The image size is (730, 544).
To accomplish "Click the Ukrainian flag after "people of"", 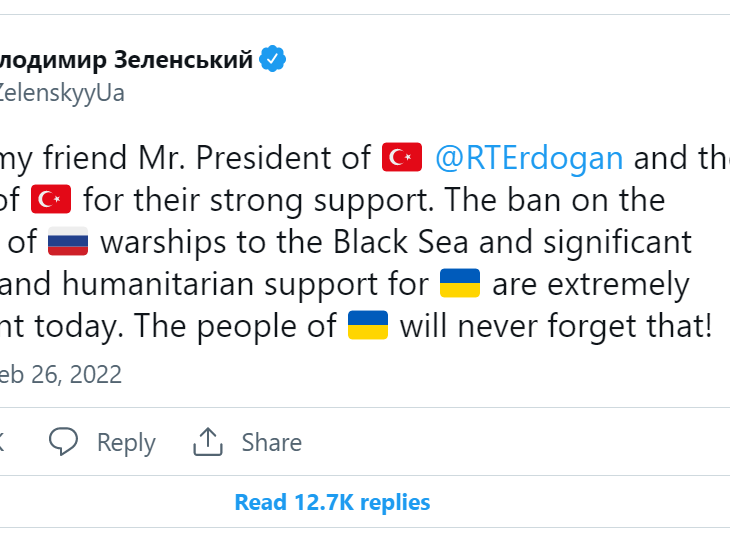I will tap(367, 328).
